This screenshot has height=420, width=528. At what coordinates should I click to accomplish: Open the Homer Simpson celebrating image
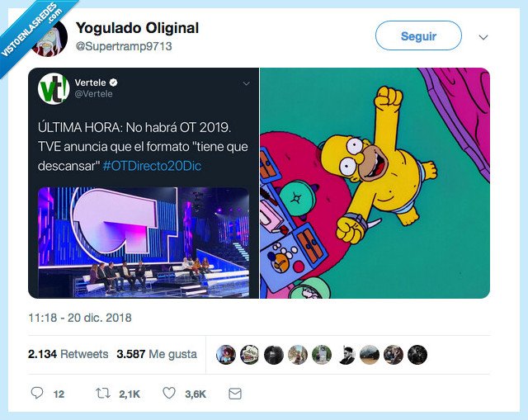coord(375,182)
